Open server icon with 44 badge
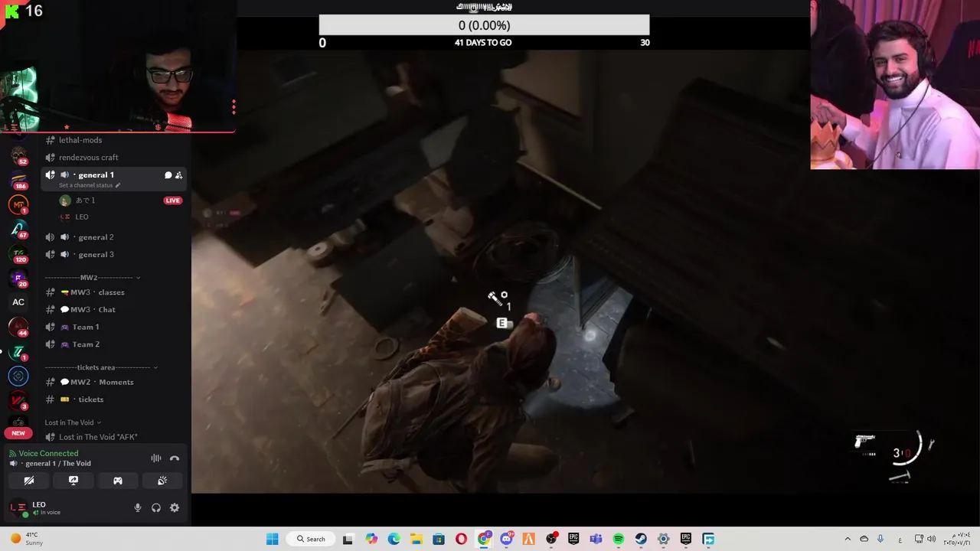980x551 pixels. pos(18,327)
